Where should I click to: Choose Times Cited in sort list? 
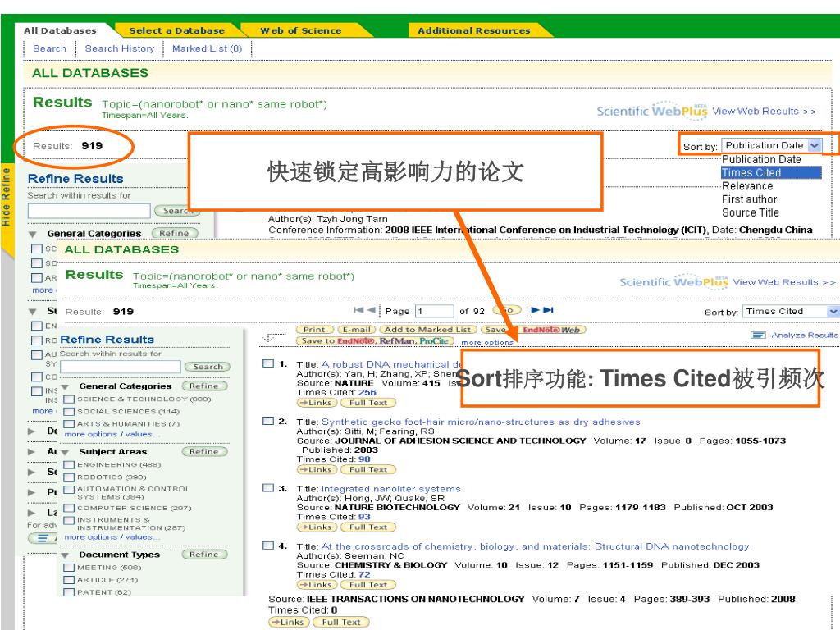[x=771, y=172]
